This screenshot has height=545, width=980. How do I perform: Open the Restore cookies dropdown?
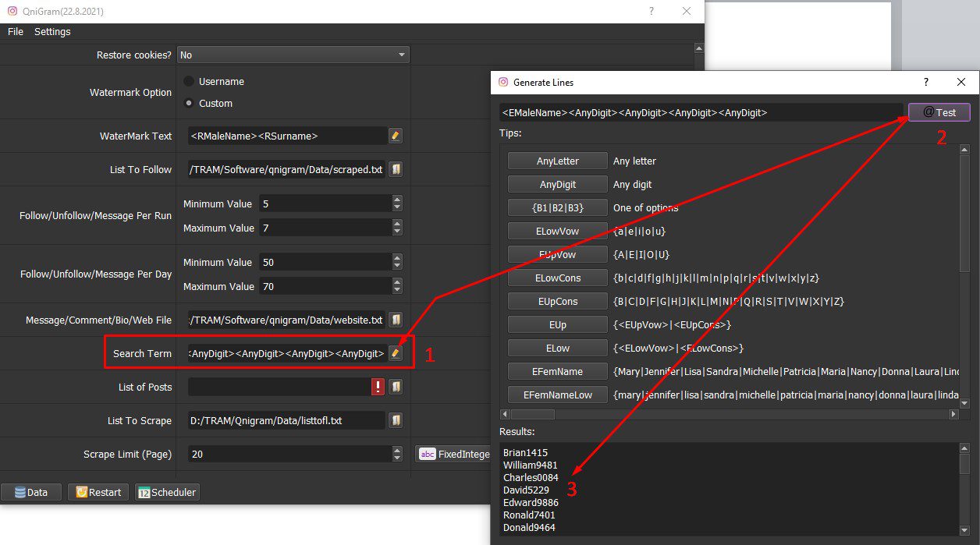293,55
